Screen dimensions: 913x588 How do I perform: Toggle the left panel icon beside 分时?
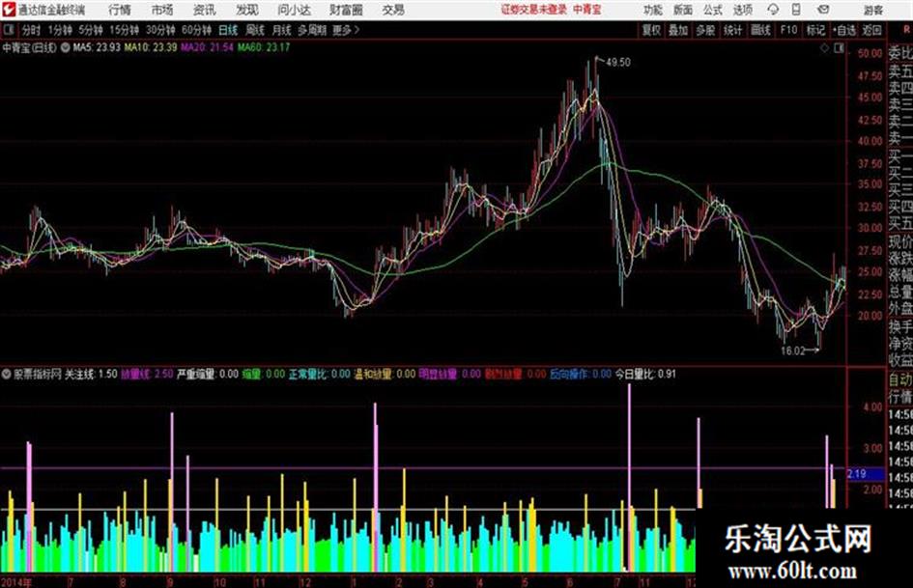pyautogui.click(x=8, y=30)
